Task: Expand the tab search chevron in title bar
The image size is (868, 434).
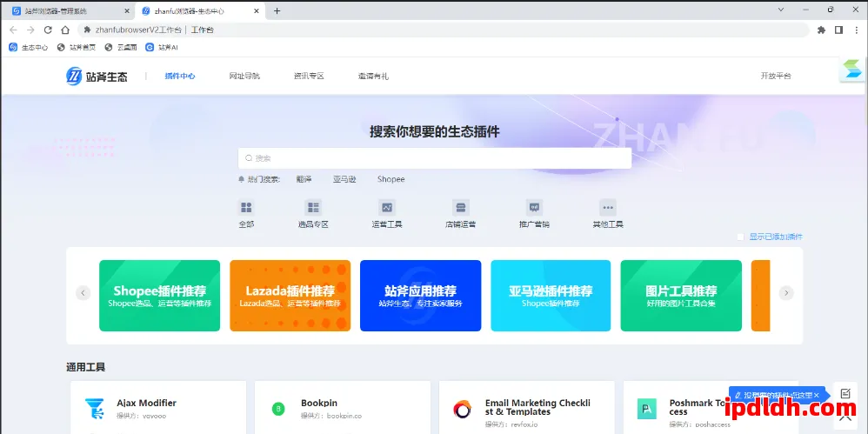Action: tap(780, 10)
